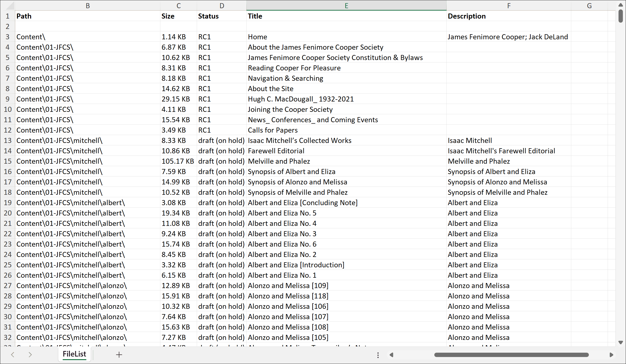This screenshot has height=364, width=626.
Task: Select row 13 by its row number
Action: pos(7,140)
